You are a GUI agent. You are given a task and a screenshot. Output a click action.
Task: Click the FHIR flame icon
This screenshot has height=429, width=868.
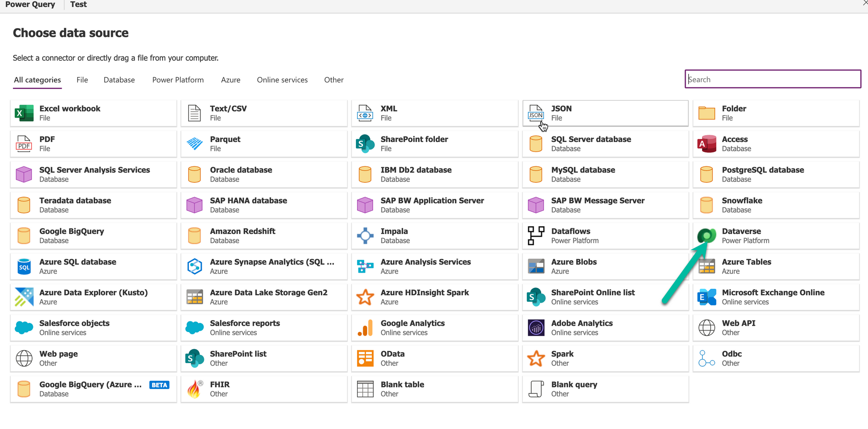pyautogui.click(x=194, y=389)
